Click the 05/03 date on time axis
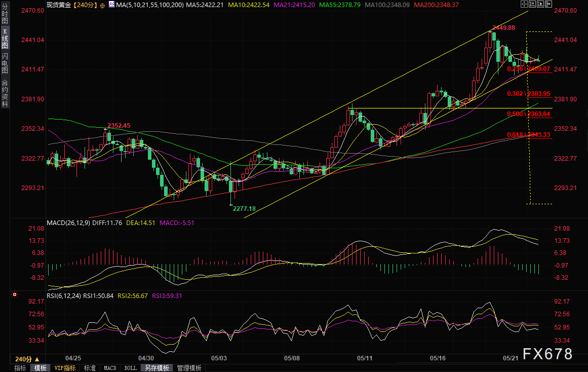Image resolution: width=588 pixels, height=372 pixels. coord(219,358)
